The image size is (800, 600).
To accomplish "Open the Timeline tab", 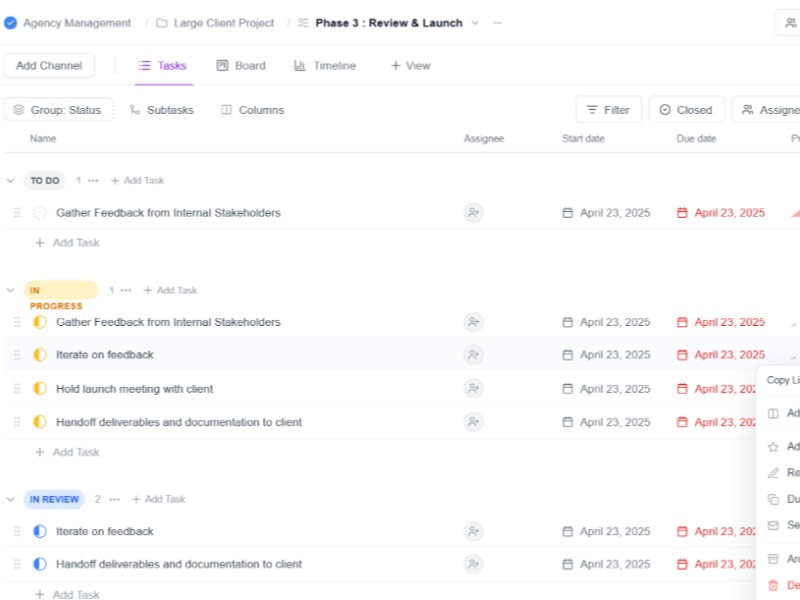I will [x=325, y=66].
